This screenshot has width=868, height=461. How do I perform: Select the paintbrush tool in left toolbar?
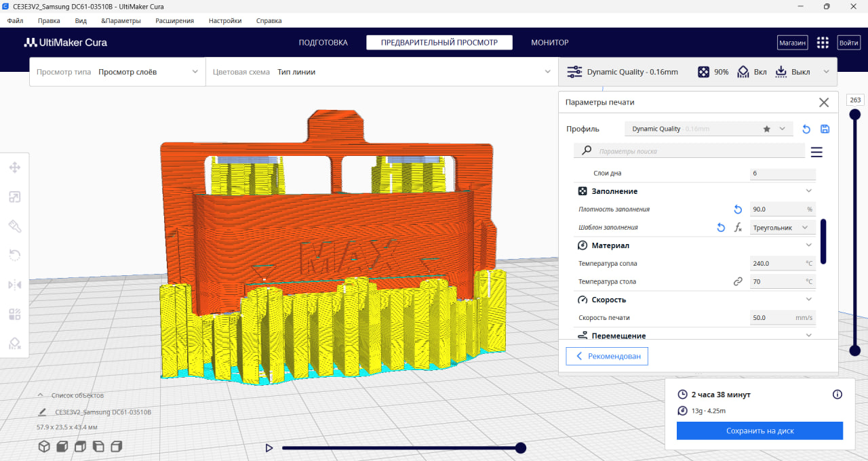[x=14, y=226]
